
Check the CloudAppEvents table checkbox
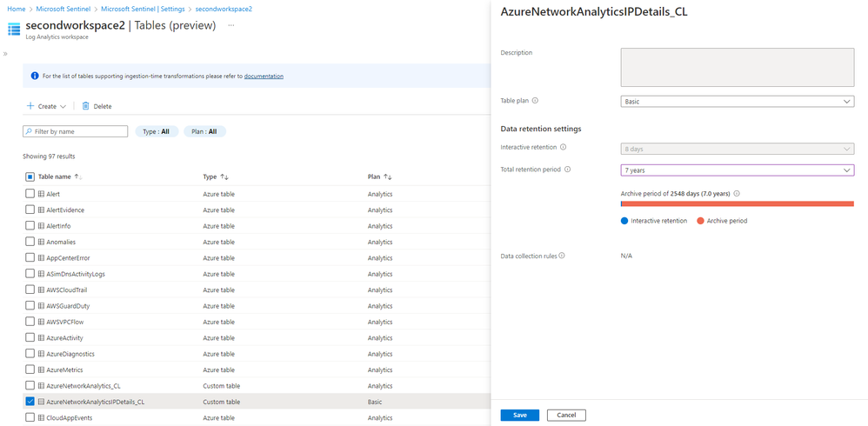coord(30,417)
